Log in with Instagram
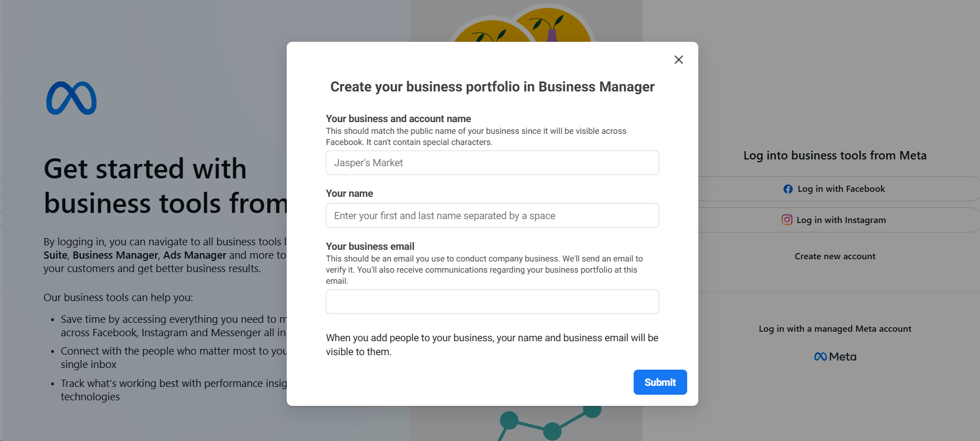Screen dimensions: 980x441 (x=835, y=220)
